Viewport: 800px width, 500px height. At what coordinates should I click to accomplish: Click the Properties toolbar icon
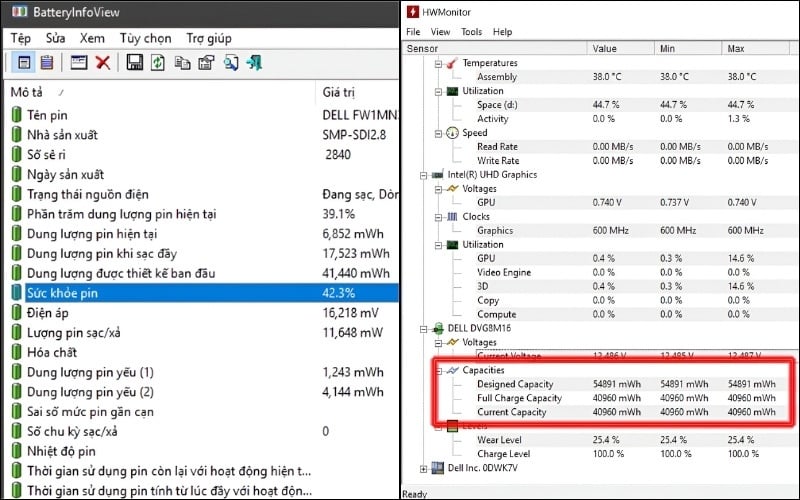click(206, 63)
